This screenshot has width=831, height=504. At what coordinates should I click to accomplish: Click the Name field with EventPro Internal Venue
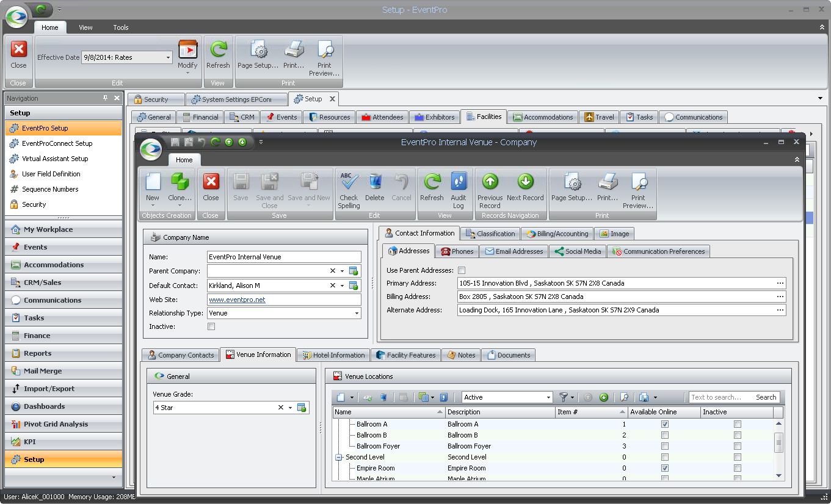284,257
